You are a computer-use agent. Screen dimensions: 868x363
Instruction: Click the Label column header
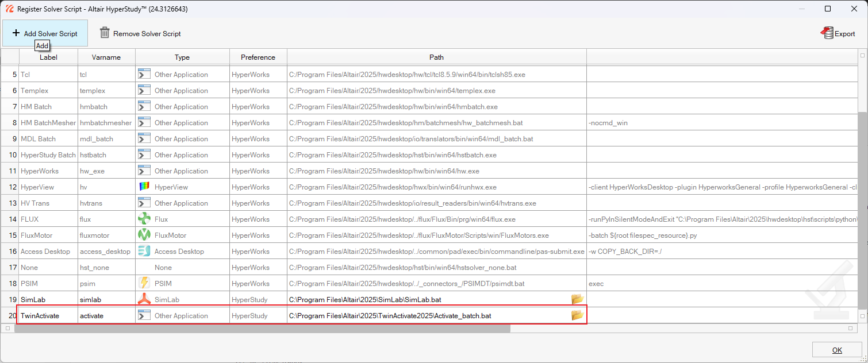(49, 57)
